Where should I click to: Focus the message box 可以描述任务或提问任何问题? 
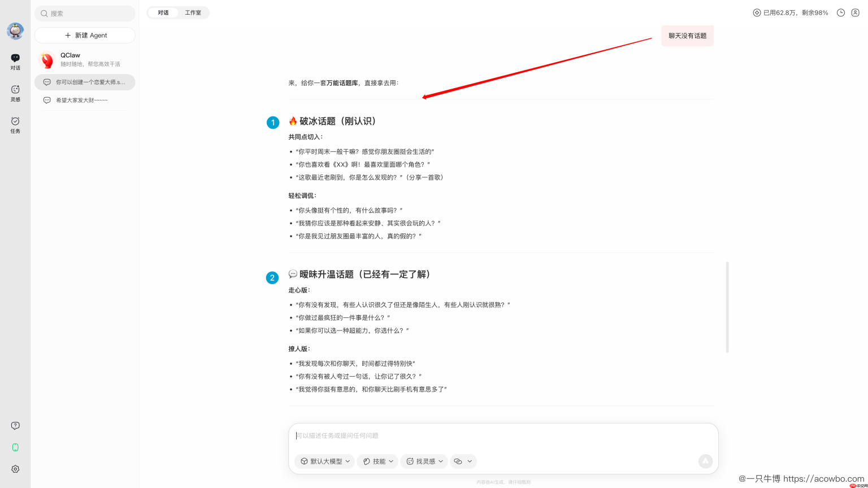pos(503,436)
